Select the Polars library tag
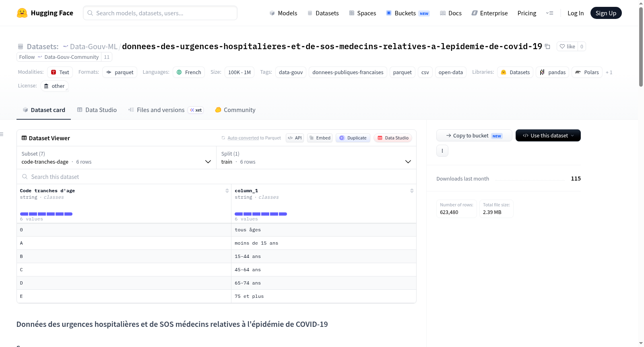This screenshot has width=644, height=347. 587,72
